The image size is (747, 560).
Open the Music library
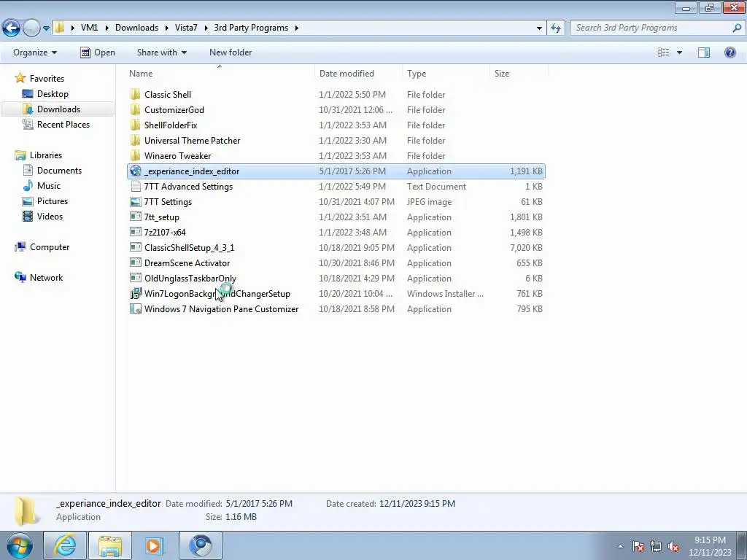(49, 186)
